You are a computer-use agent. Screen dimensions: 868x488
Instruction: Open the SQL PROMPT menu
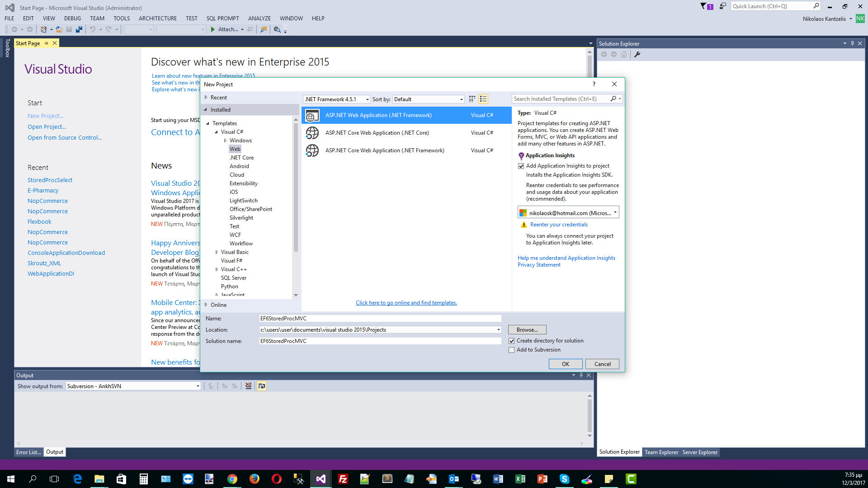tap(223, 19)
